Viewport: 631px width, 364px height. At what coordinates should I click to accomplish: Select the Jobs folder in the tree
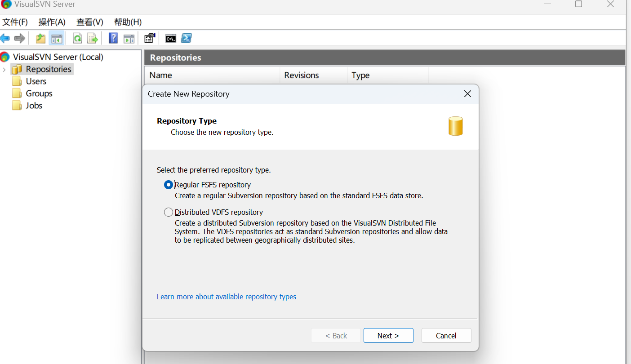pyautogui.click(x=34, y=106)
